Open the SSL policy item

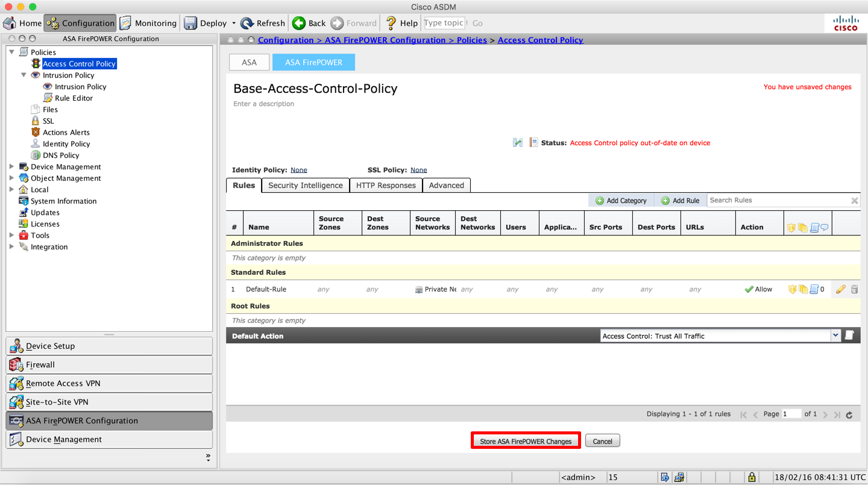pos(48,120)
